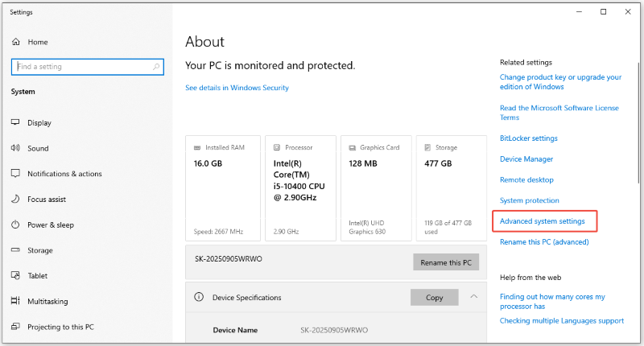Click the Device Specifications info icon
This screenshot has height=346, width=644.
199,297
